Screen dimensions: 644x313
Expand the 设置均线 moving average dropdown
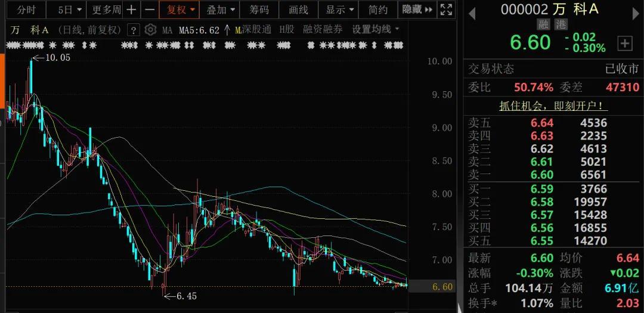(376, 30)
